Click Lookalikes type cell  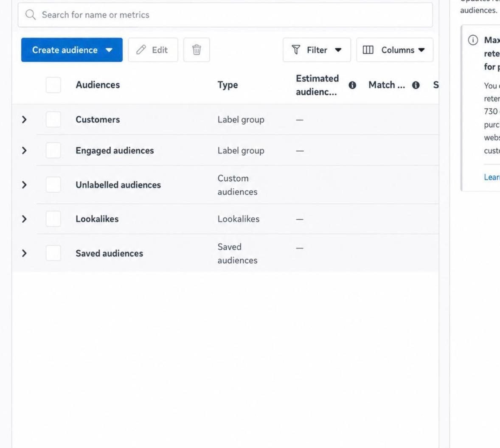pos(238,219)
